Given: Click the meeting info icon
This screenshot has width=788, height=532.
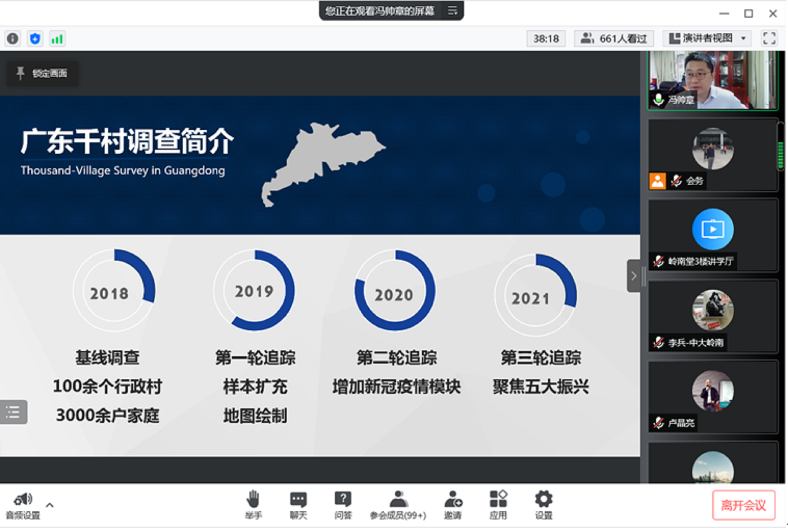Looking at the screenshot, I should point(13,39).
